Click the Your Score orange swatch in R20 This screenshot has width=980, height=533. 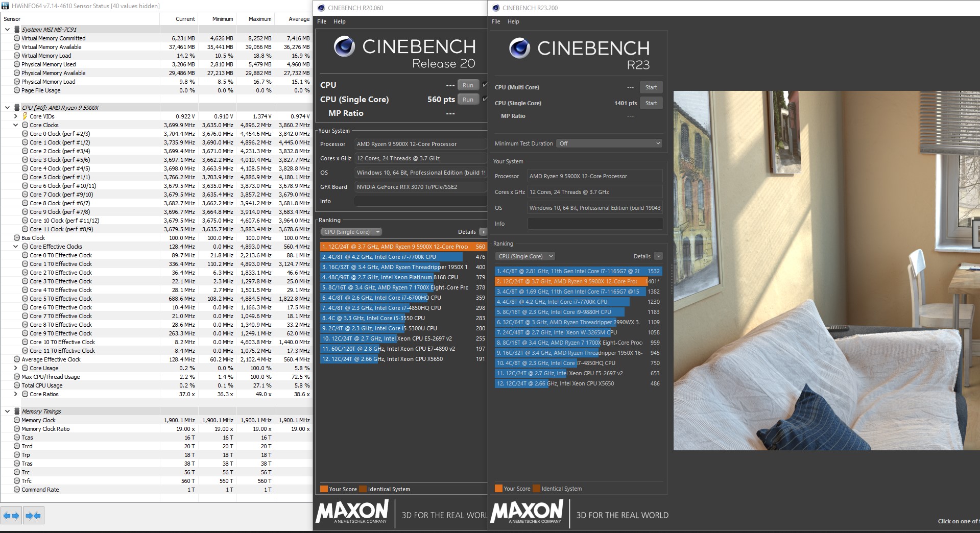pyautogui.click(x=324, y=489)
